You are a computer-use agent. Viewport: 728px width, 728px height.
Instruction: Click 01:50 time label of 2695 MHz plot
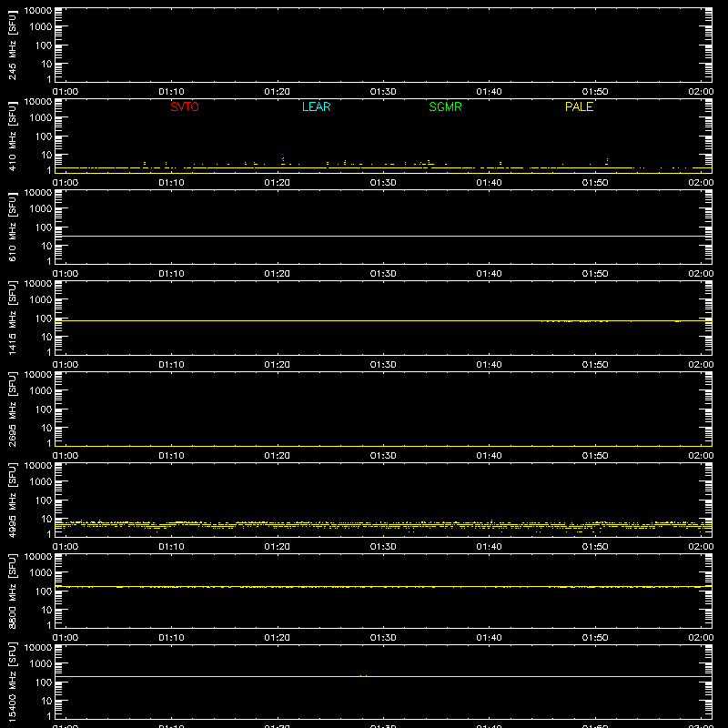[x=595, y=456]
